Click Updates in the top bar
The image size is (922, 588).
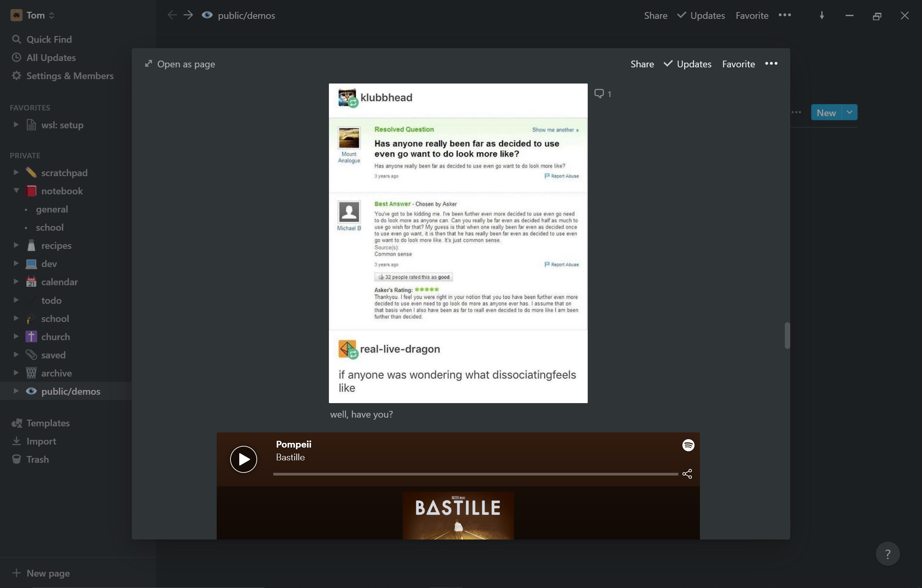701,16
